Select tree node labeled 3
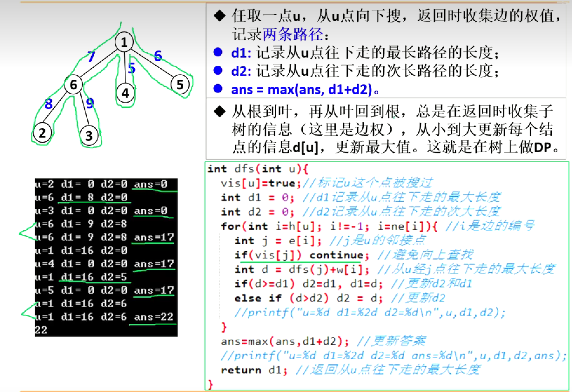 89,136
